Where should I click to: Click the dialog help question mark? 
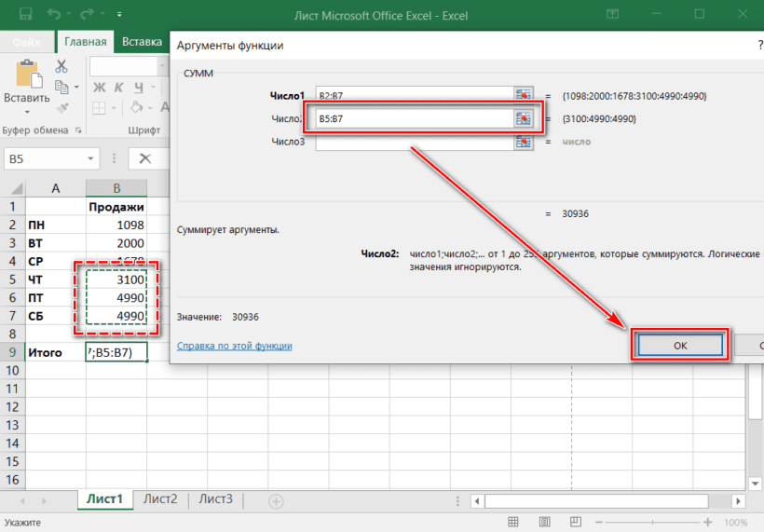coord(759,46)
